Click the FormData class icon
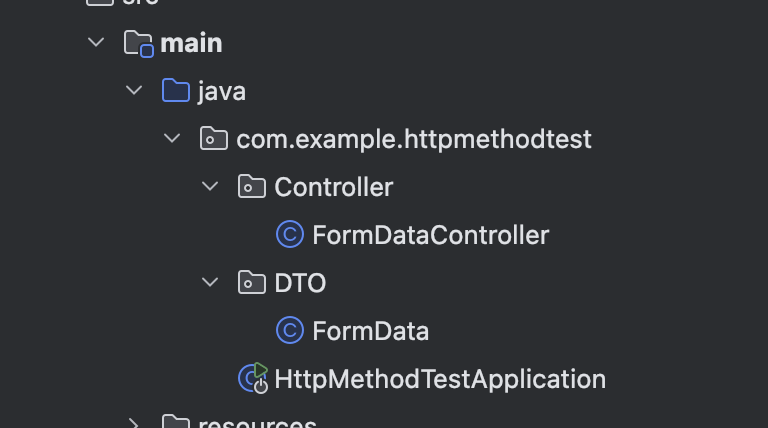Screen dimensions: 768x428 click(290, 330)
